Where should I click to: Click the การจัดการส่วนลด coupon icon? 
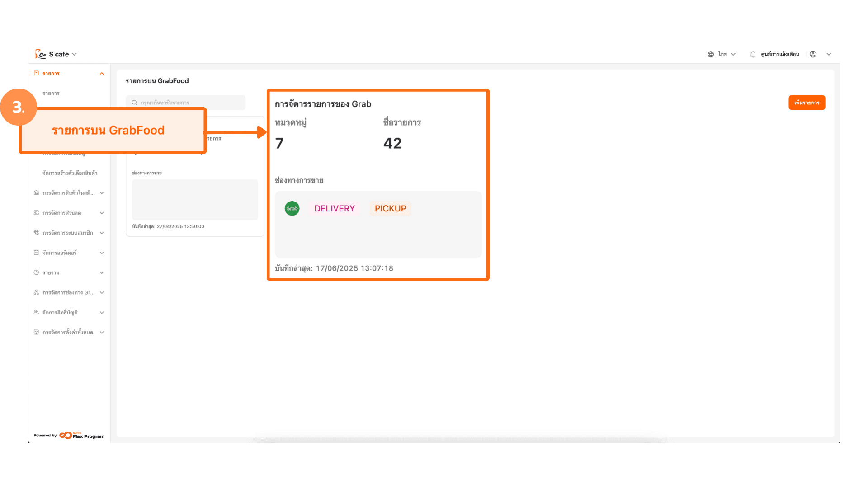[x=36, y=213]
